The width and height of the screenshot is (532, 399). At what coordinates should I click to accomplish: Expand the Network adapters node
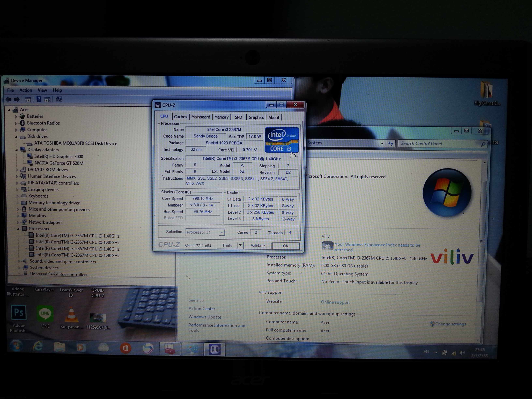tap(18, 222)
